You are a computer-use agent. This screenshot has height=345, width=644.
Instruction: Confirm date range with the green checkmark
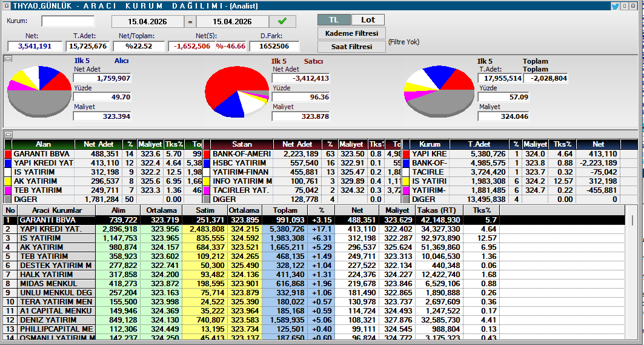pos(282,21)
